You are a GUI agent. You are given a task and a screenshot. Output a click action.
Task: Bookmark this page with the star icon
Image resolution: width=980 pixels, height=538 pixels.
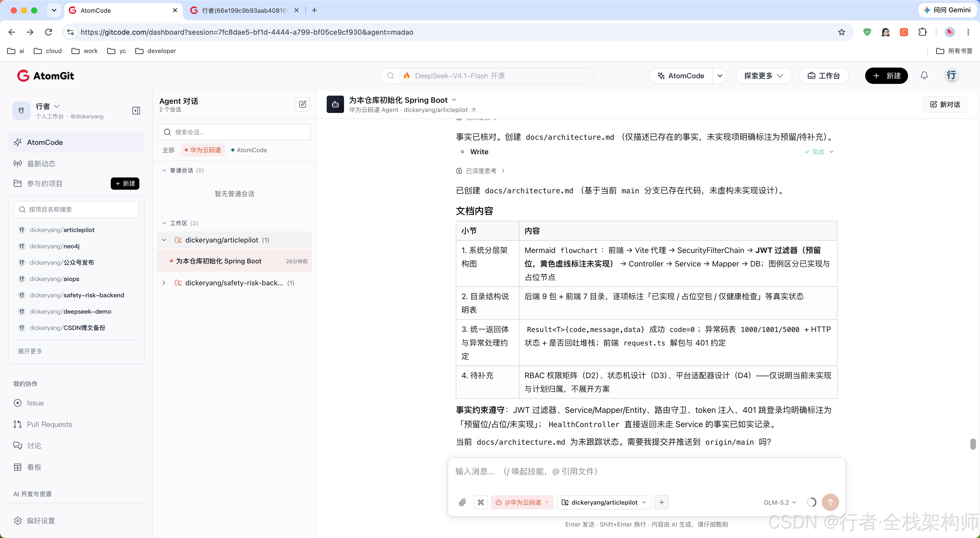841,32
